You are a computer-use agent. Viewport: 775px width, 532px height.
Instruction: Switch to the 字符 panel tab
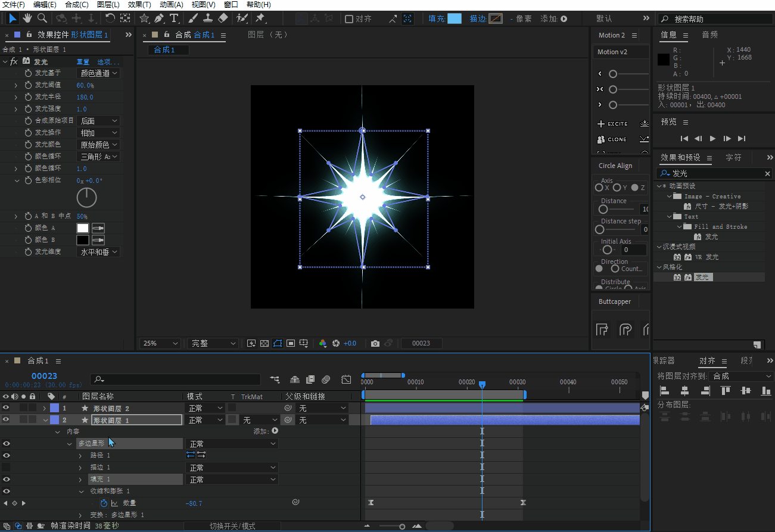(x=734, y=158)
